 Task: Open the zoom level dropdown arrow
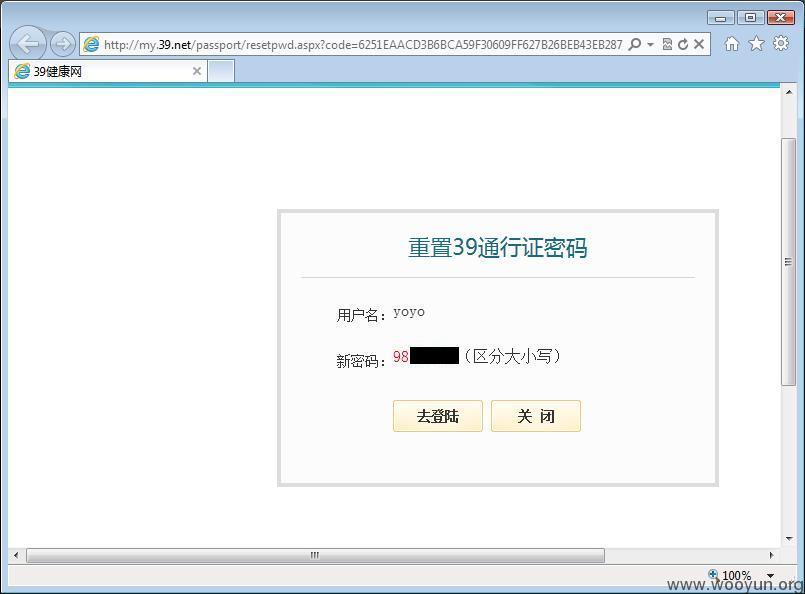770,576
